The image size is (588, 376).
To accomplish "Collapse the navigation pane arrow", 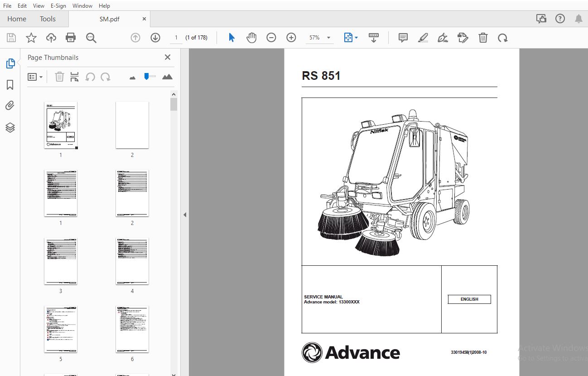I will (x=185, y=215).
